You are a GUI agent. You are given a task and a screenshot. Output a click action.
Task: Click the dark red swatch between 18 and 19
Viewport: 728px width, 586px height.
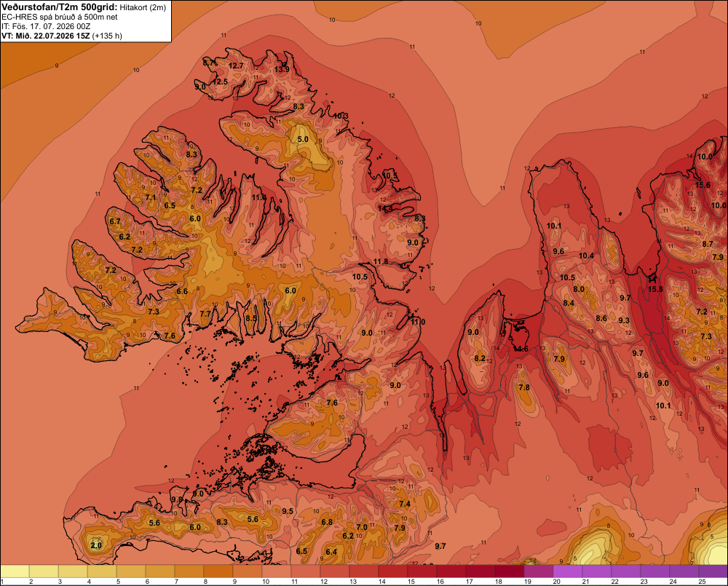tap(510, 571)
